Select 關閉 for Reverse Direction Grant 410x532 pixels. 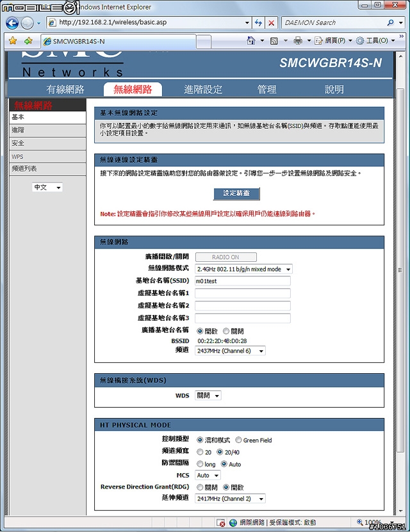pyautogui.click(x=200, y=488)
